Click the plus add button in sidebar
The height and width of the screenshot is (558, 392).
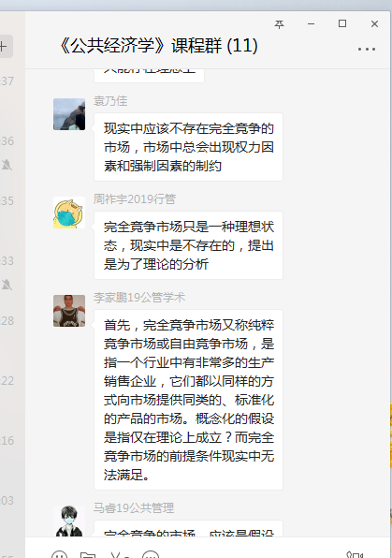[x=5, y=46]
